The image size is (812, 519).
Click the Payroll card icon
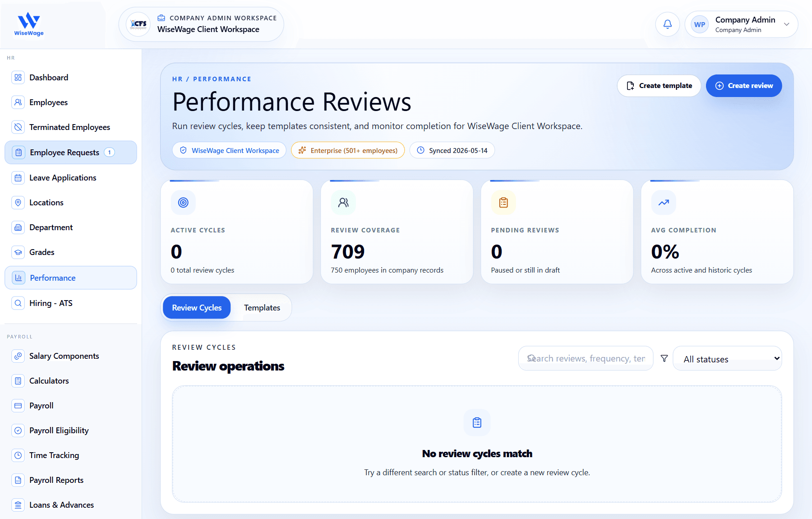(18, 406)
